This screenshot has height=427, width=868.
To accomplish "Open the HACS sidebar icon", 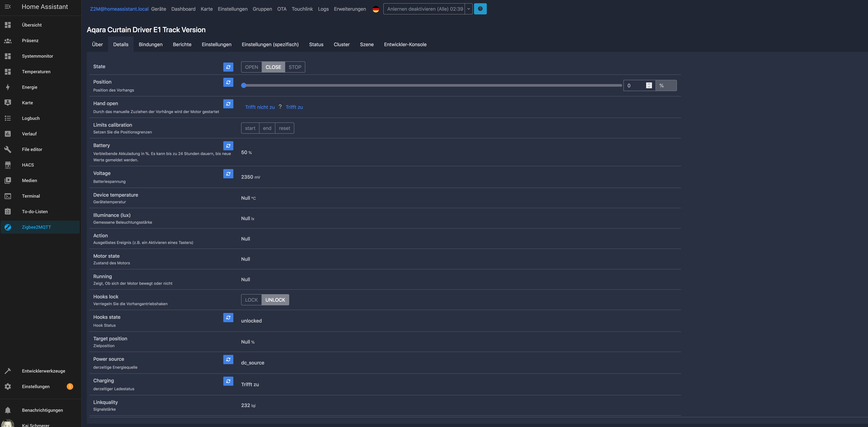I will 8,165.
